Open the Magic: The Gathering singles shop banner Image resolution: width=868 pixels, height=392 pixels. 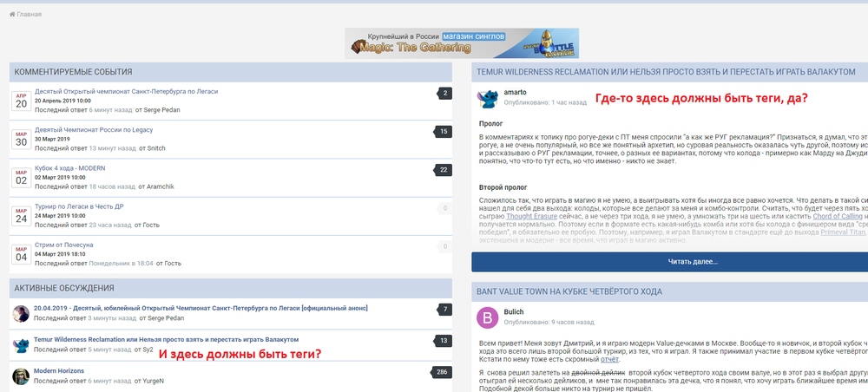coord(462,43)
